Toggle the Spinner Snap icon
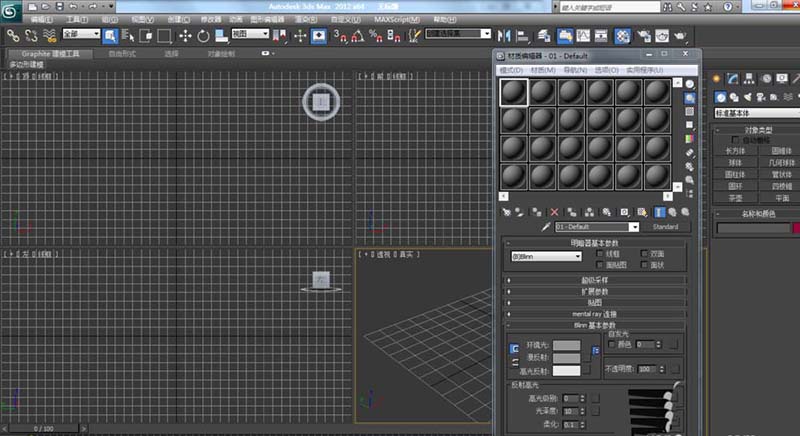Screen dimensions: 800x436 [x=394, y=36]
